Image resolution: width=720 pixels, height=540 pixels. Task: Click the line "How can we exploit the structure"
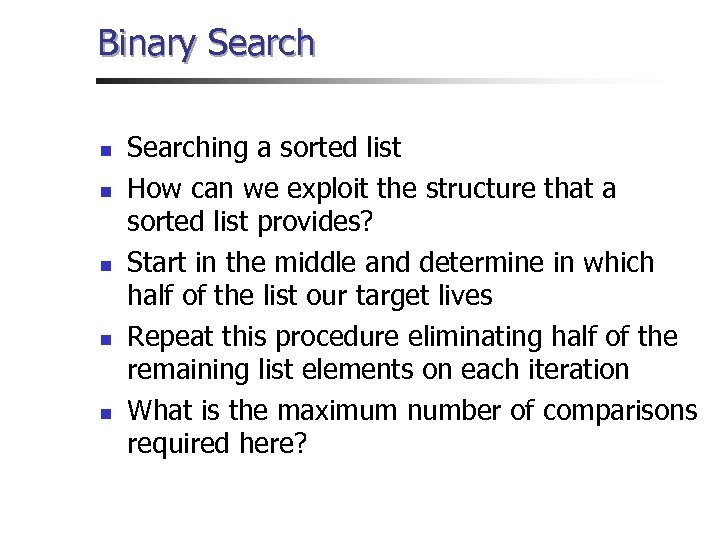(x=372, y=189)
